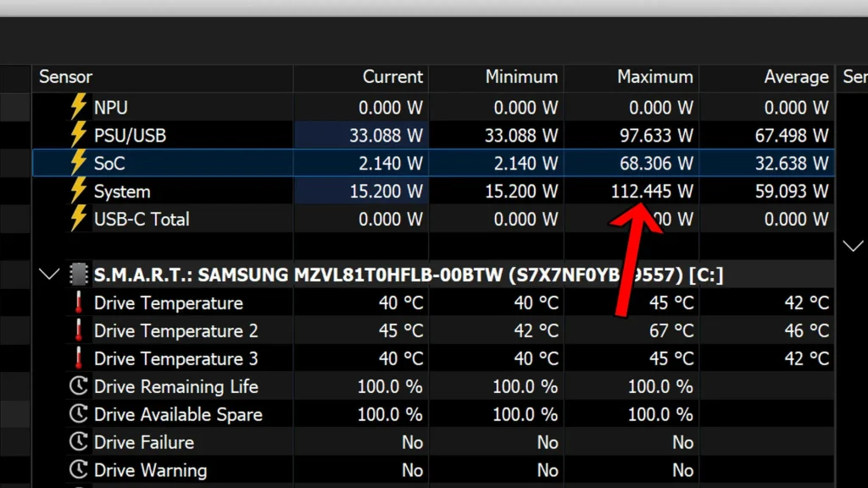Click the NPU power lightning icon
Viewport: 868px width, 488px height.
point(79,106)
